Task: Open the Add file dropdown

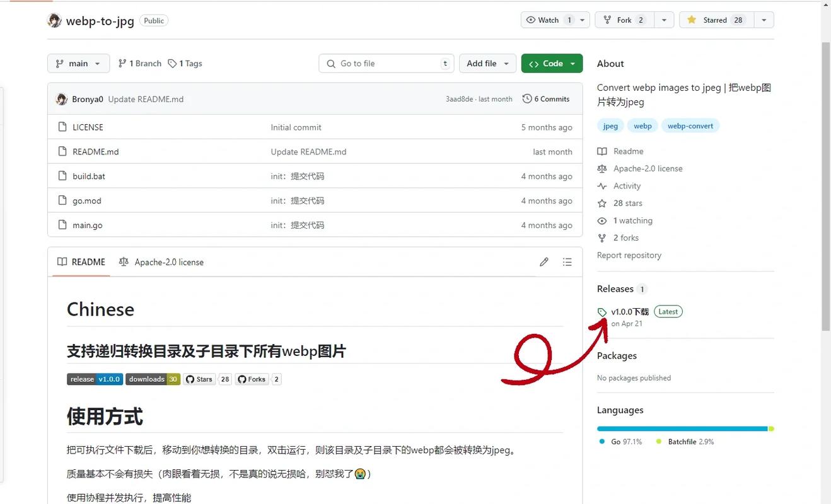Action: click(487, 64)
